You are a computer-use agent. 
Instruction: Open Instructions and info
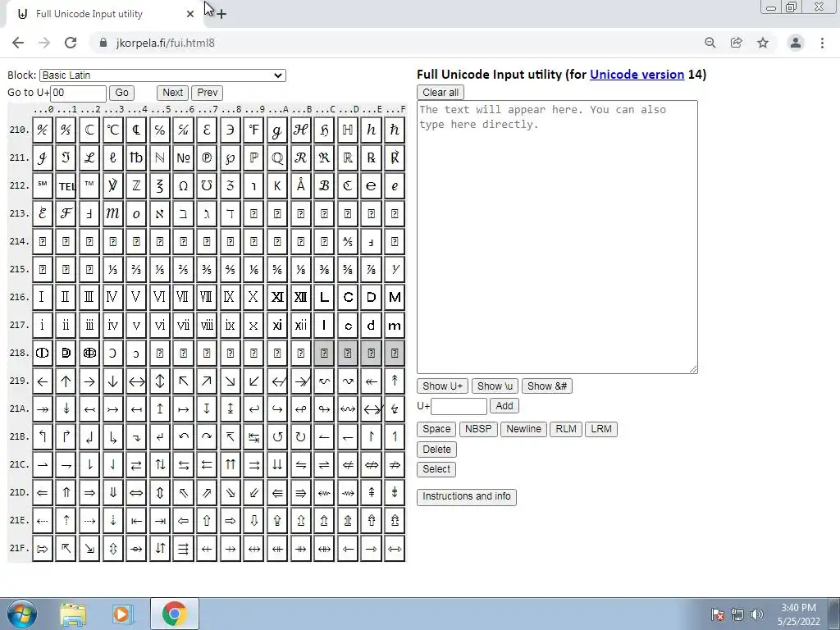(467, 496)
